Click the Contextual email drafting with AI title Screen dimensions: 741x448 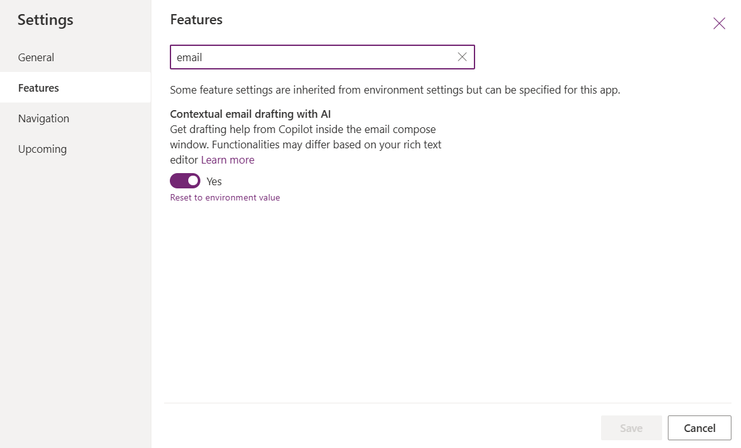(250, 114)
